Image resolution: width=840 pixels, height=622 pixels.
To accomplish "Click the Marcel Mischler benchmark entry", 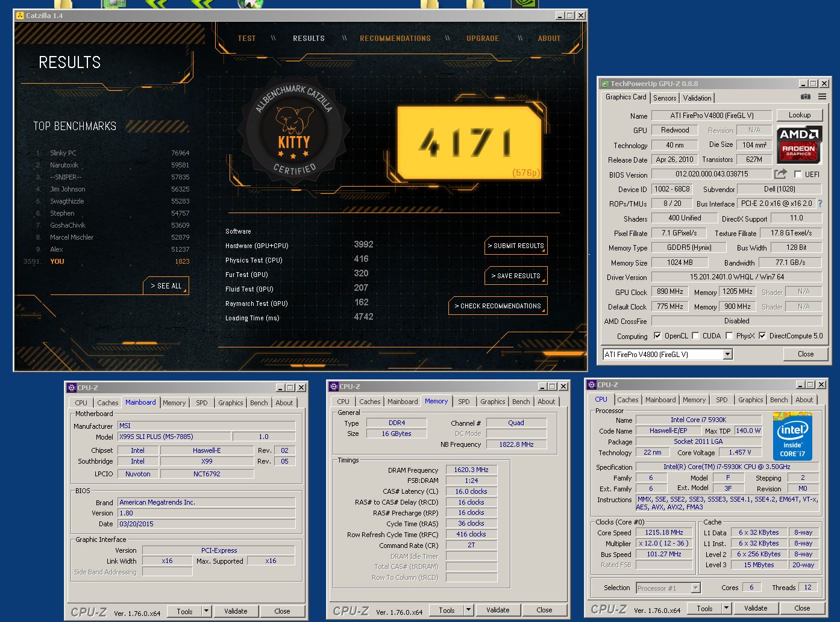I will point(113,237).
